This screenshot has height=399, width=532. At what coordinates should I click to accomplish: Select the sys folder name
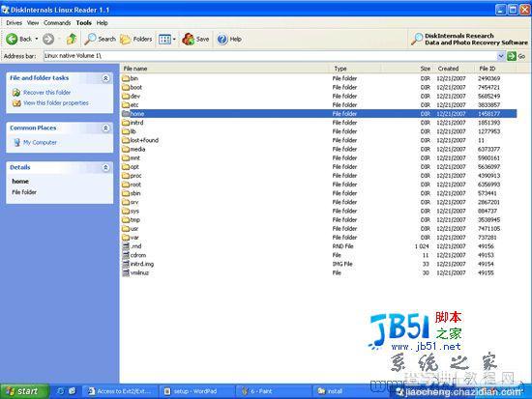pos(134,212)
